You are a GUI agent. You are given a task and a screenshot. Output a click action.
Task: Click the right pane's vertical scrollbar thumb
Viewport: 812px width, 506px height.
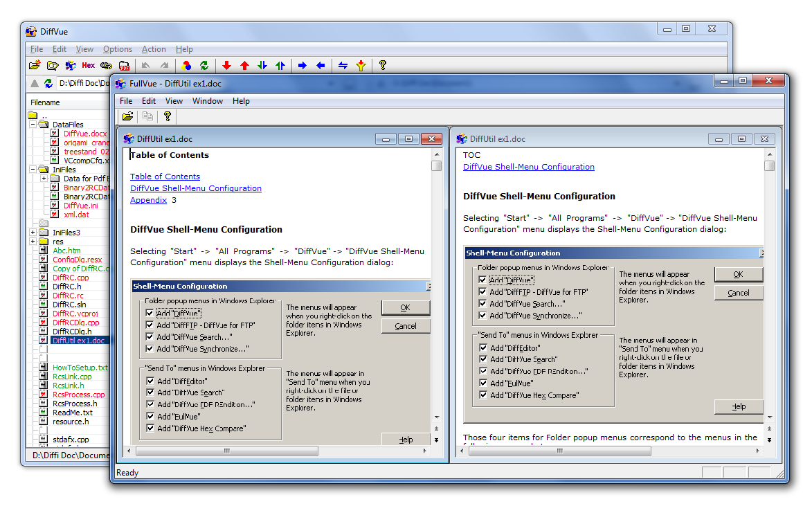[770, 165]
